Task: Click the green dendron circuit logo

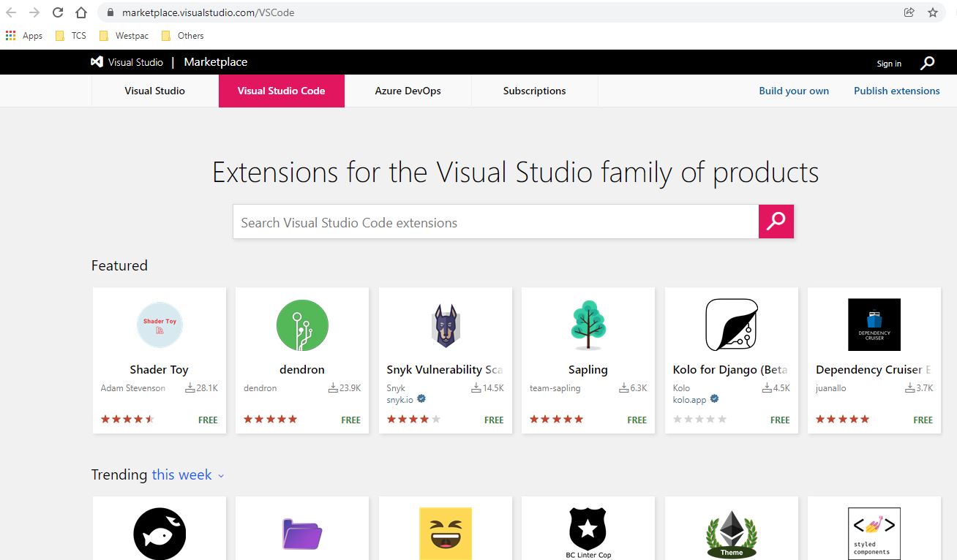Action: (x=302, y=324)
